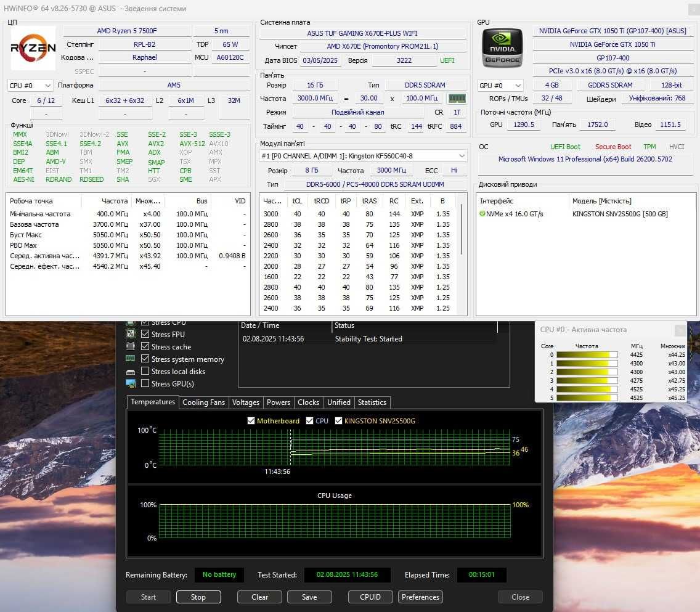Close the CPU #0 active clock panel
This screenshot has width=700, height=612.
pos(680,330)
